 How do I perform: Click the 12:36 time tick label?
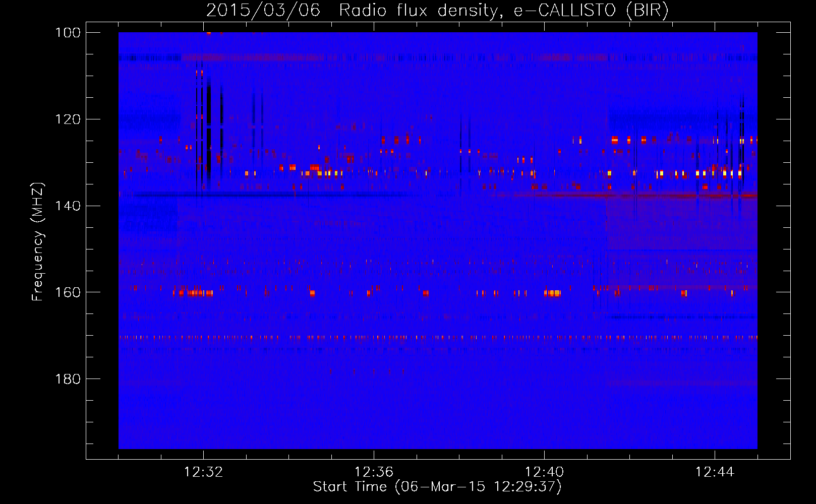(x=374, y=472)
